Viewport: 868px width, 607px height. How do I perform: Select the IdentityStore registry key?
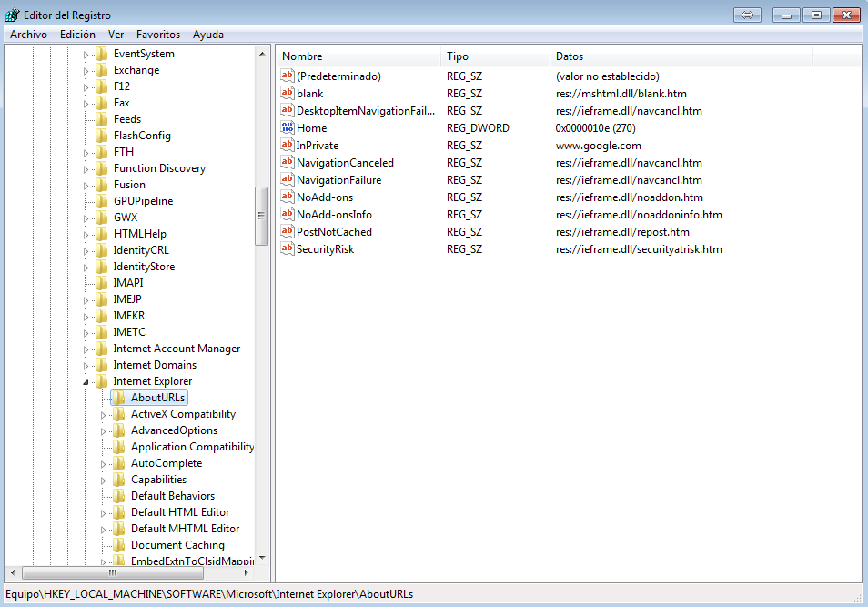[144, 267]
